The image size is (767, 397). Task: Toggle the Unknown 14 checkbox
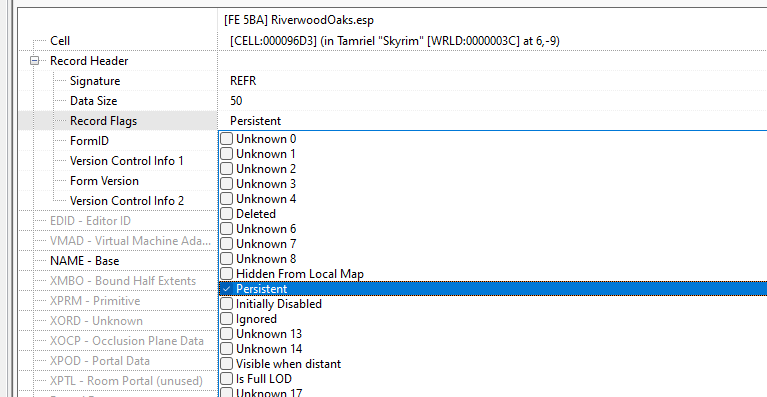[226, 349]
